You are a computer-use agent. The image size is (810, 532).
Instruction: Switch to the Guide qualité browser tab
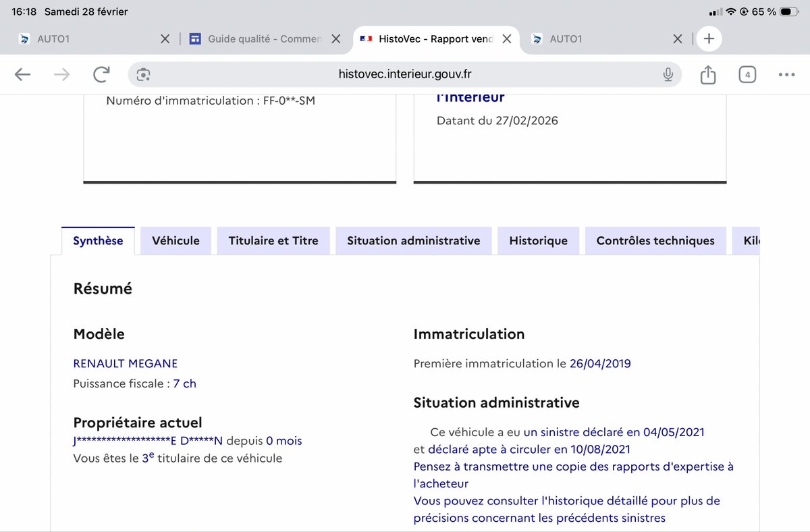[x=263, y=39]
